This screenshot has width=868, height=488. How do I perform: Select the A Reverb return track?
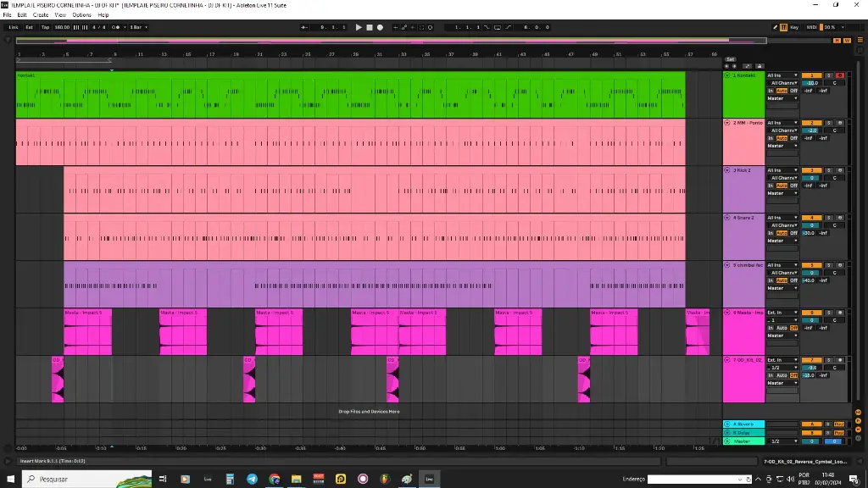coord(743,424)
